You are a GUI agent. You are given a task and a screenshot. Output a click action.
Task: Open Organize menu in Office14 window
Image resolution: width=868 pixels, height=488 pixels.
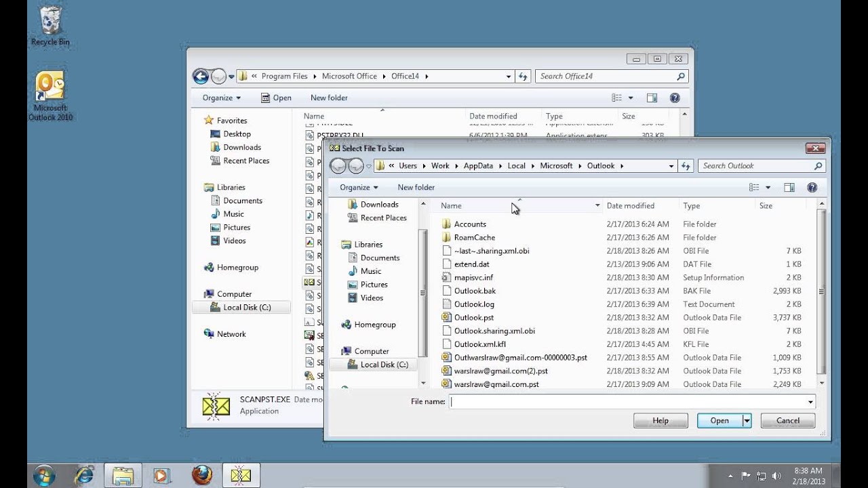pos(222,98)
